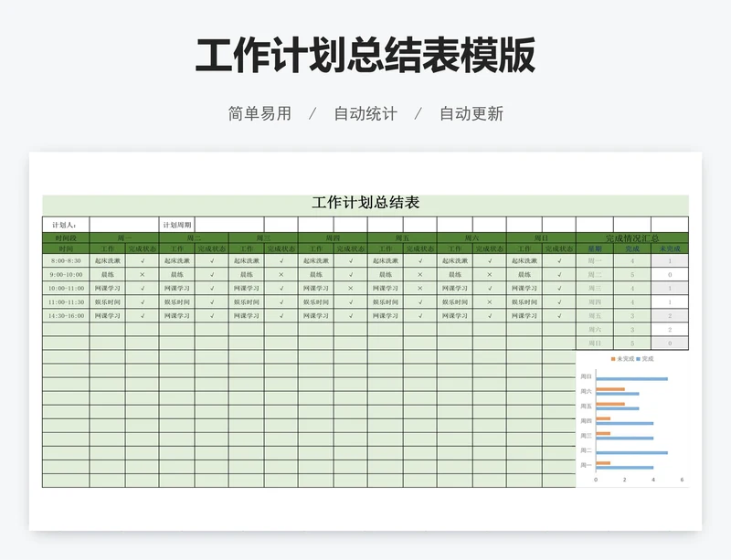Click the × status for 周一 晨练
The height and width of the screenshot is (560, 731).
coord(143,275)
